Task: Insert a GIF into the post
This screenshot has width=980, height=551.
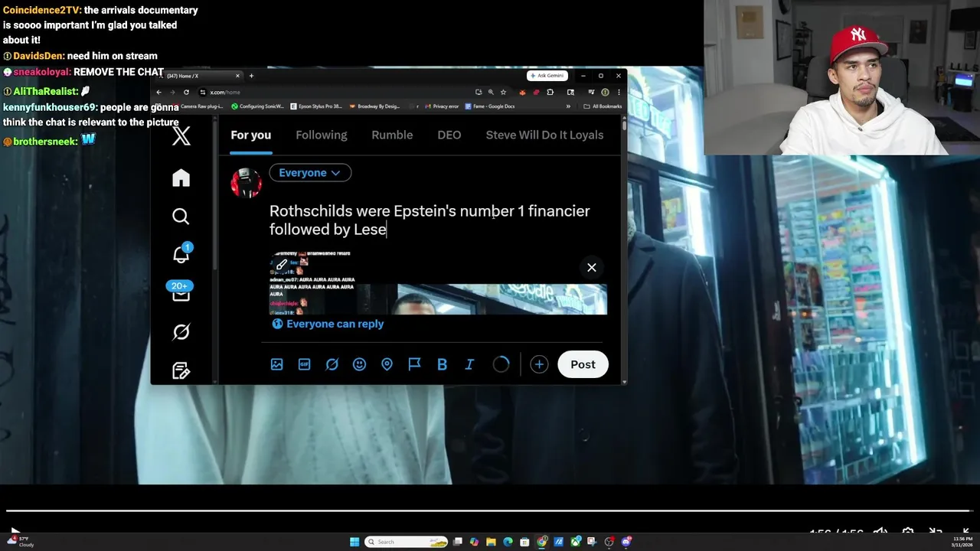Action: [304, 364]
